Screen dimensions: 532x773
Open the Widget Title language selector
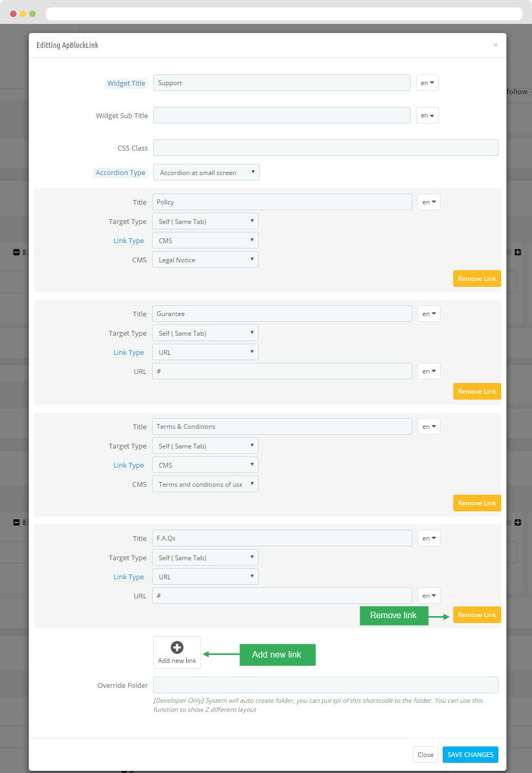pos(427,83)
